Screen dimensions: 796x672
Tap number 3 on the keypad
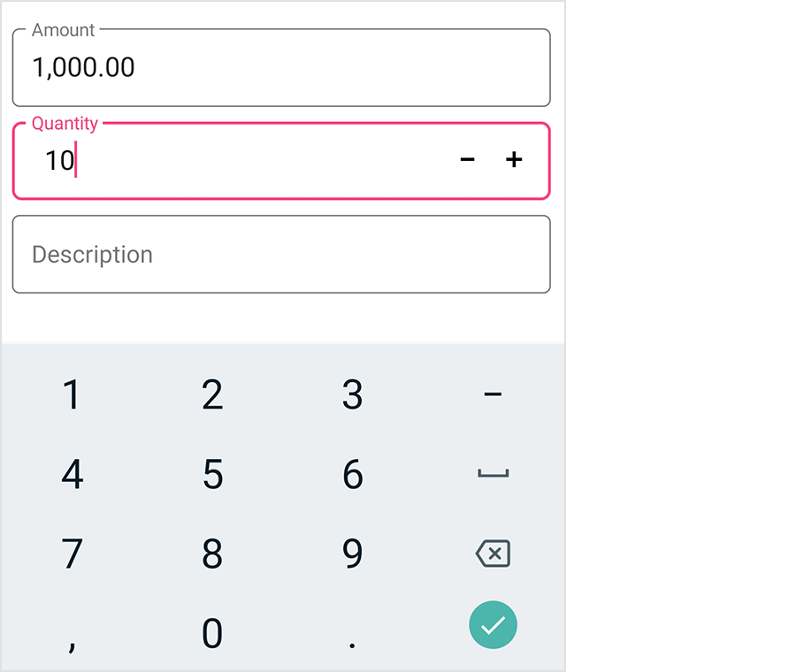pyautogui.click(x=352, y=395)
